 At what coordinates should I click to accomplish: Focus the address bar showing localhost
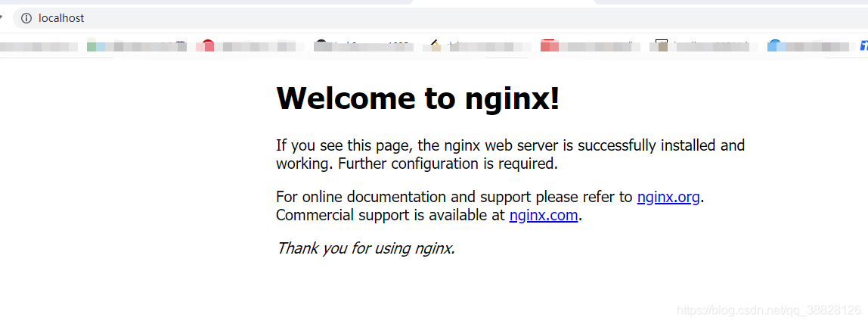tap(440, 18)
